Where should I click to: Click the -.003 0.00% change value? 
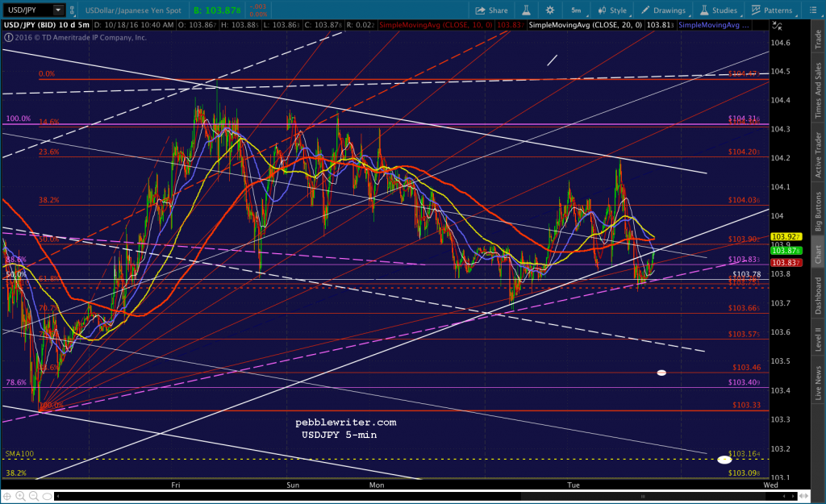click(x=257, y=10)
